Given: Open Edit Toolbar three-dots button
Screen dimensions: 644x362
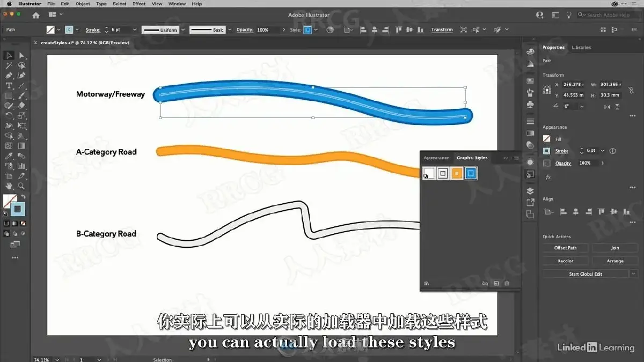Looking at the screenshot, I should pos(15,257).
